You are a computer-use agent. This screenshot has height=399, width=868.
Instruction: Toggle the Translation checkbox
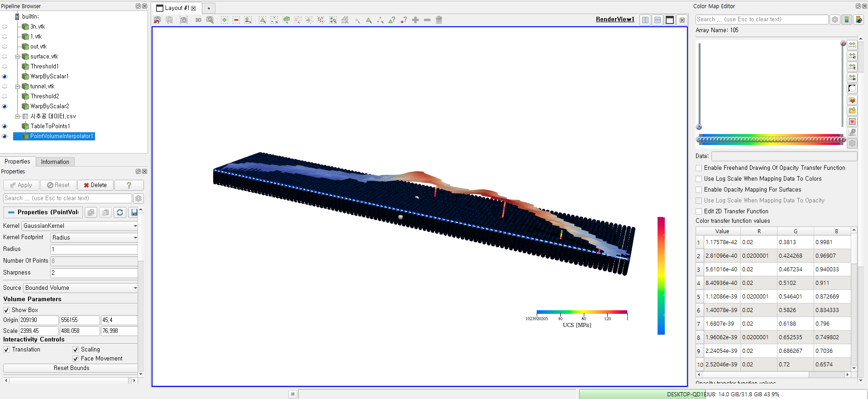click(x=6, y=350)
